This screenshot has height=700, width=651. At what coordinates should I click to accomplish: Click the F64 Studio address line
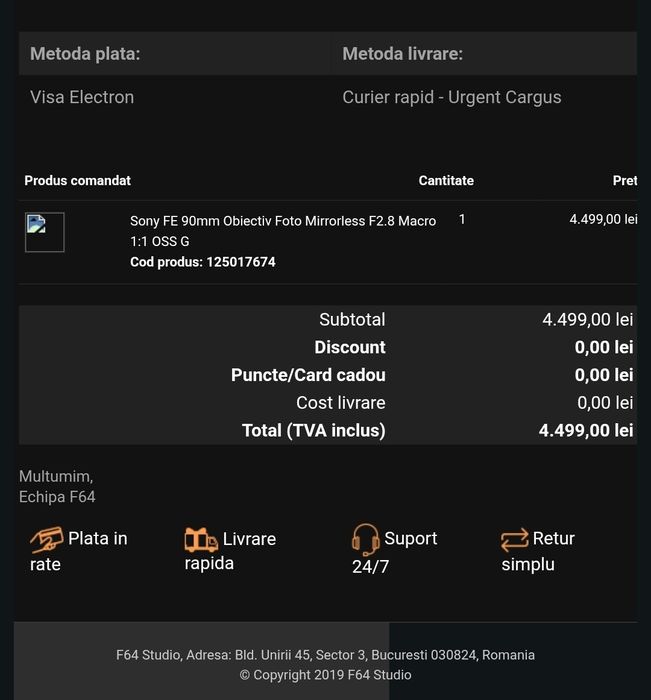[325, 655]
